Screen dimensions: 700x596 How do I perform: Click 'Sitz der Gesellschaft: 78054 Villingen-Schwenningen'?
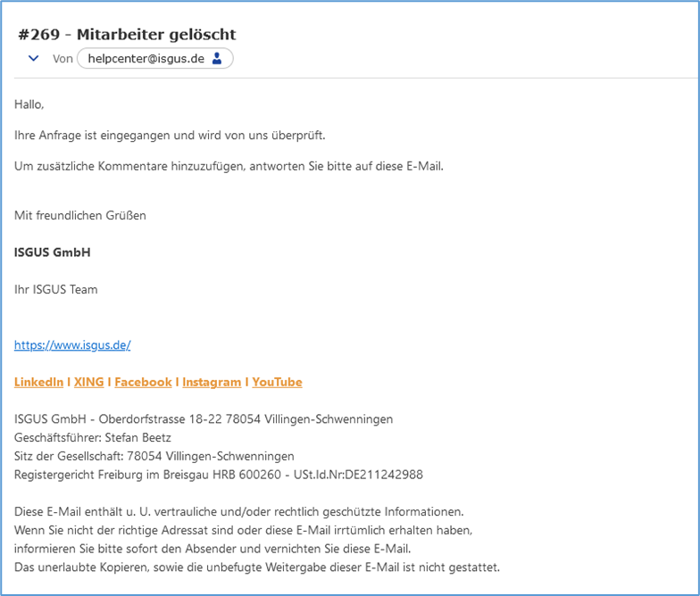[x=154, y=457]
